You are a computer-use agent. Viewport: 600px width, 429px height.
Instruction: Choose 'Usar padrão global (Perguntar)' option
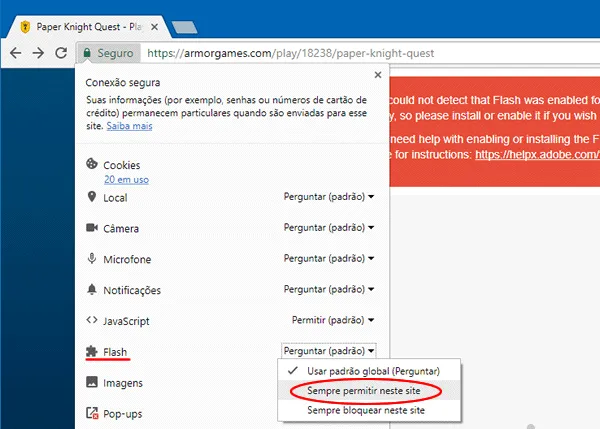click(x=369, y=371)
